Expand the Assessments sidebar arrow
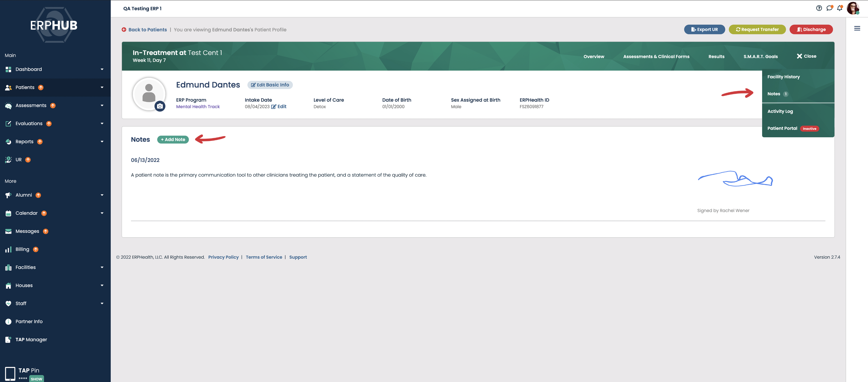 [102, 105]
